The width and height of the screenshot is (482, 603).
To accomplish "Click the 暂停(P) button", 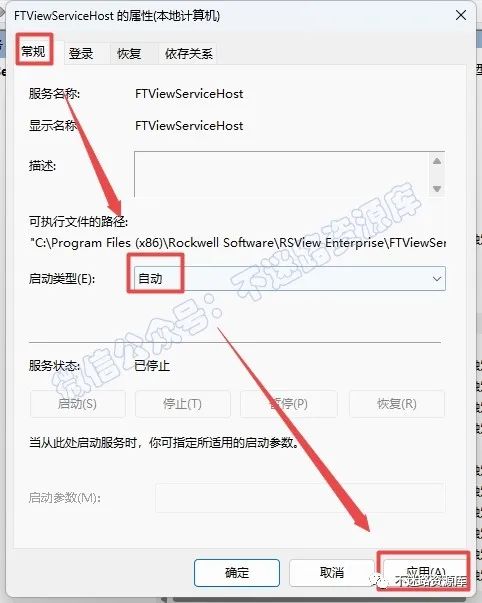I will tap(289, 404).
